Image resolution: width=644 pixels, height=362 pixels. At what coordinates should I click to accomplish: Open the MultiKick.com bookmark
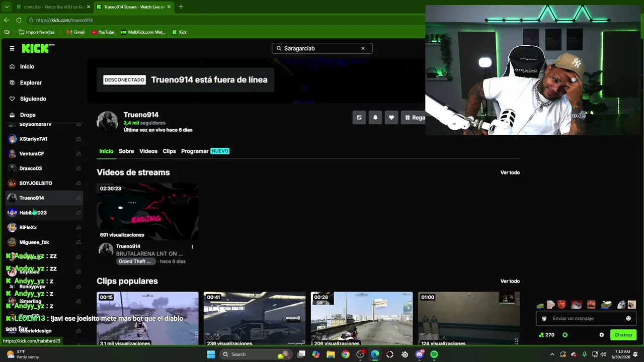click(143, 32)
